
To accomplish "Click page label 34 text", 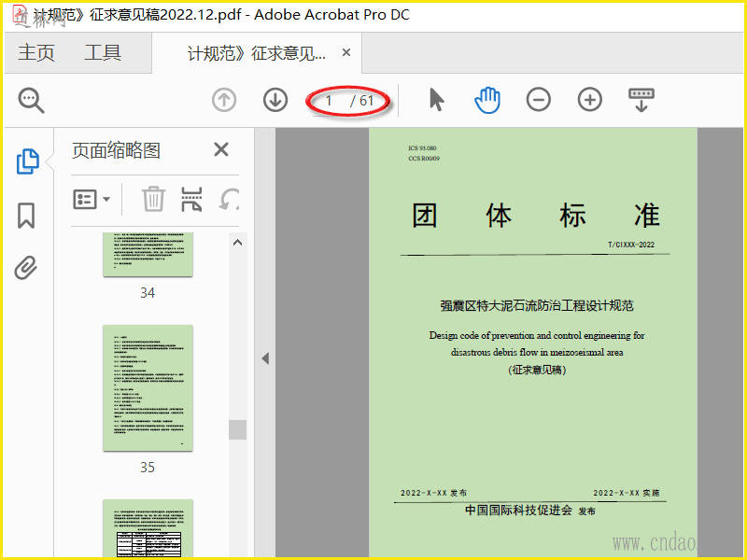I will pyautogui.click(x=148, y=292).
